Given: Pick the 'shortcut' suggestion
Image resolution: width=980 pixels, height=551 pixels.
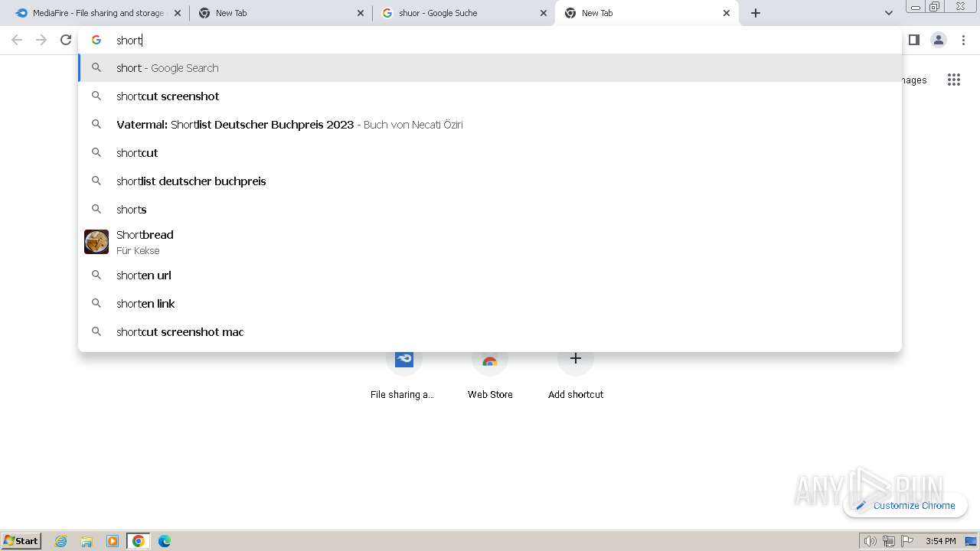Looking at the screenshot, I should 490,153.
